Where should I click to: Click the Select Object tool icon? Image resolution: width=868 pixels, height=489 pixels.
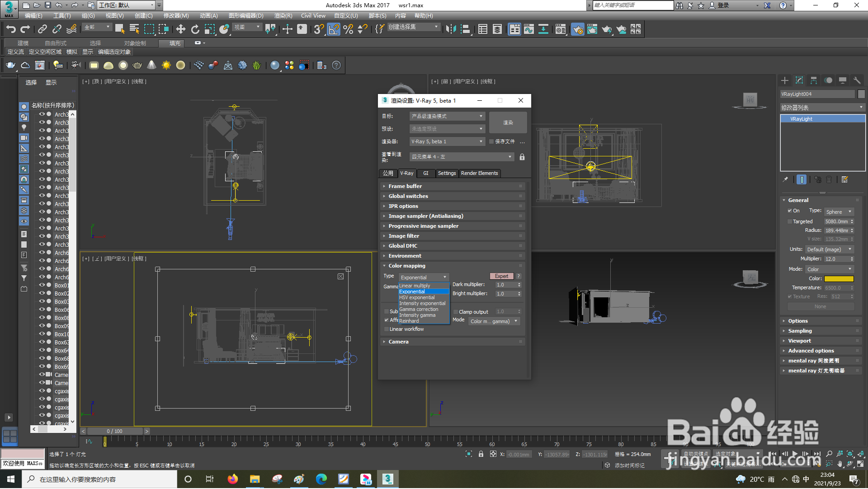pyautogui.click(x=120, y=29)
